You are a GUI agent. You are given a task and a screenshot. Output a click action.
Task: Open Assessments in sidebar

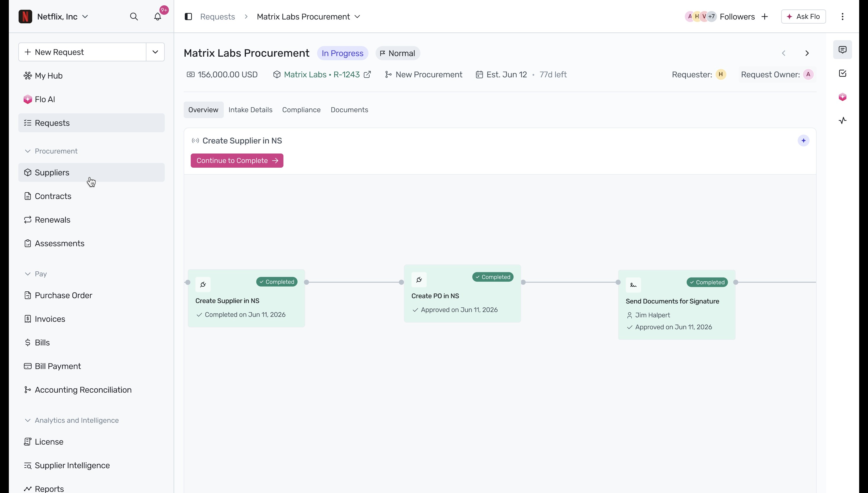coord(92,244)
